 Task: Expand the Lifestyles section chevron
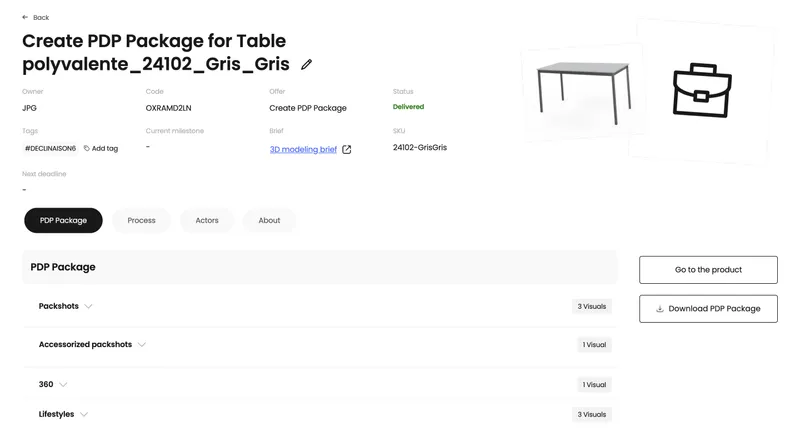tap(84, 414)
